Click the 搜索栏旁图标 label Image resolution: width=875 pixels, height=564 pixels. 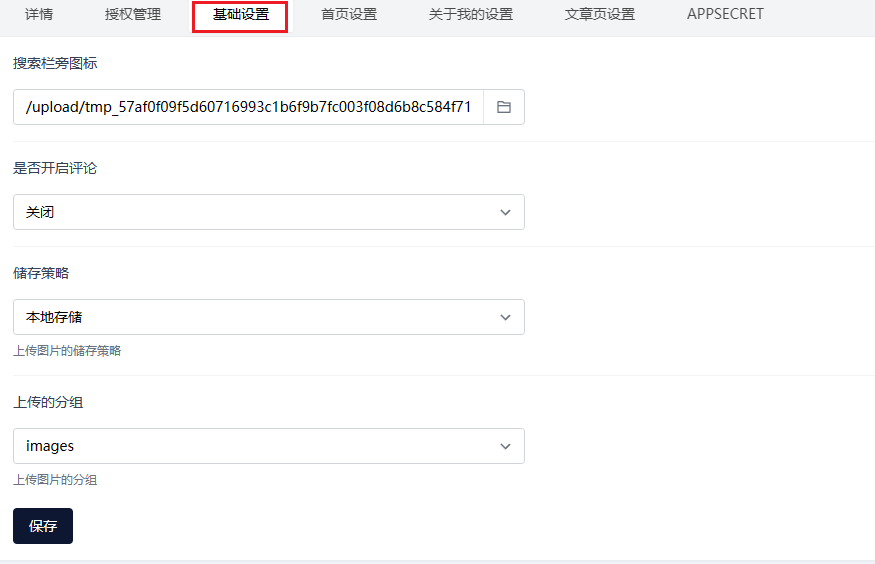(55, 63)
